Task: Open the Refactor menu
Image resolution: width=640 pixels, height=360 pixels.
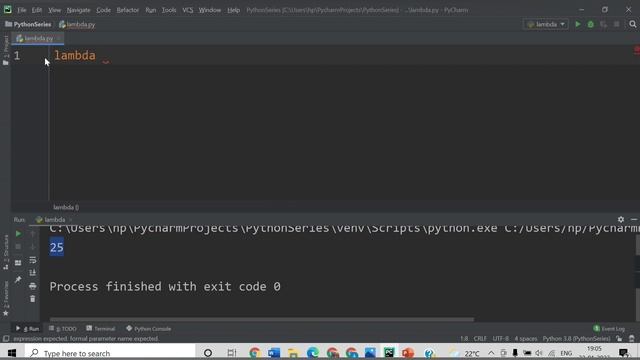Action: (128, 10)
